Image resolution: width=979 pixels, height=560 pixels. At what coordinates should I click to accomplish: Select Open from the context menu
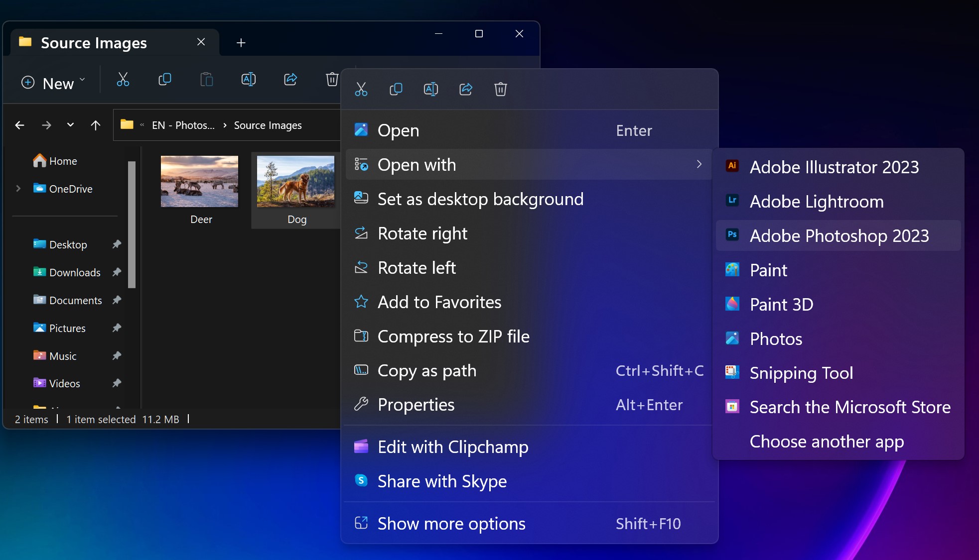(x=398, y=129)
